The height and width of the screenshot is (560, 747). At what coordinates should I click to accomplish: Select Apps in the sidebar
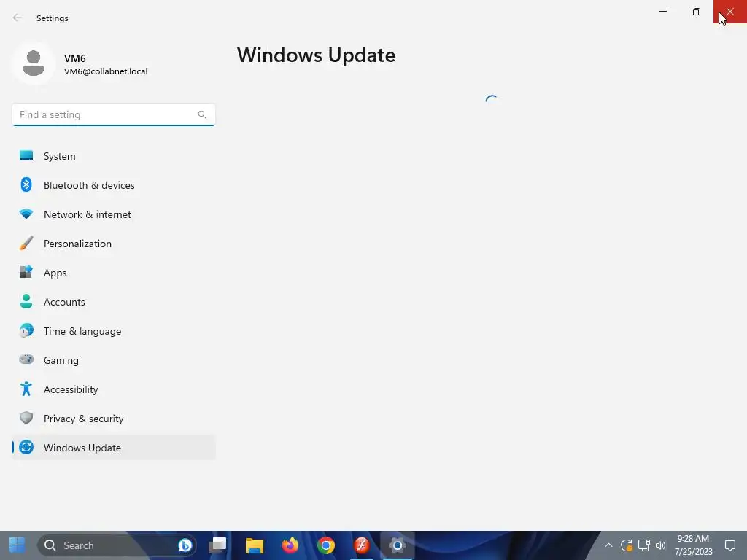(113, 273)
